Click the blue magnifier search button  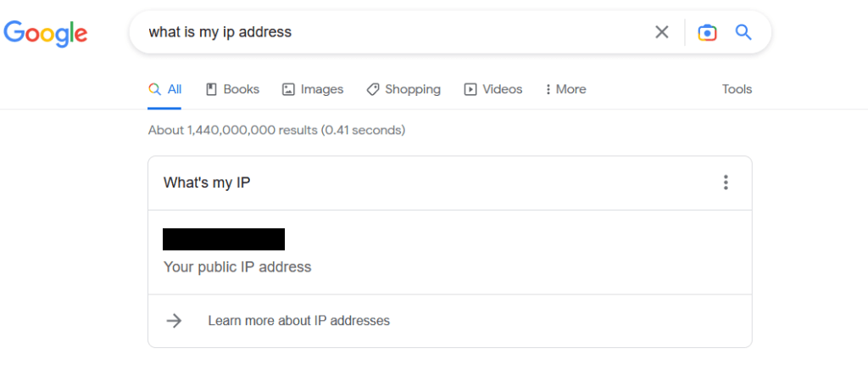[743, 32]
